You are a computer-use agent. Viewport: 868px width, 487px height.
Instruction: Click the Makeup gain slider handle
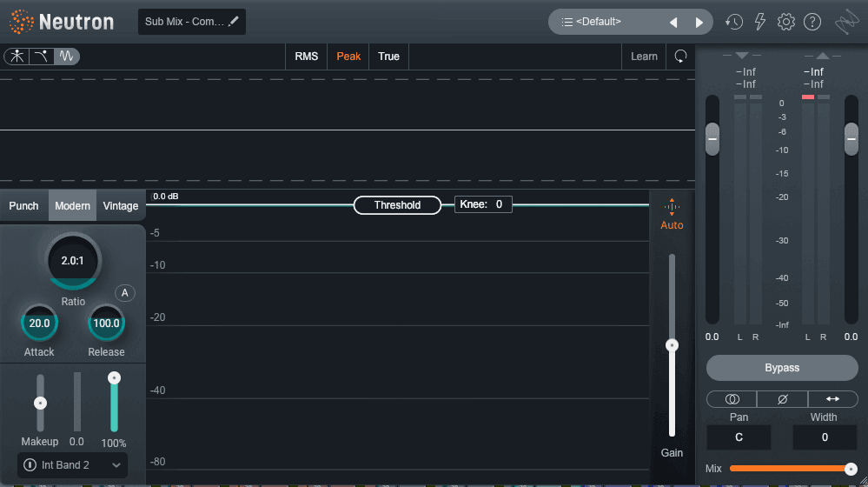pyautogui.click(x=40, y=403)
